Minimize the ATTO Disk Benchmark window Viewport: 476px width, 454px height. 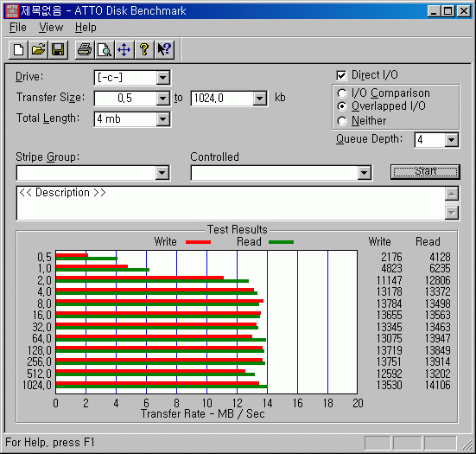pyautogui.click(x=434, y=11)
